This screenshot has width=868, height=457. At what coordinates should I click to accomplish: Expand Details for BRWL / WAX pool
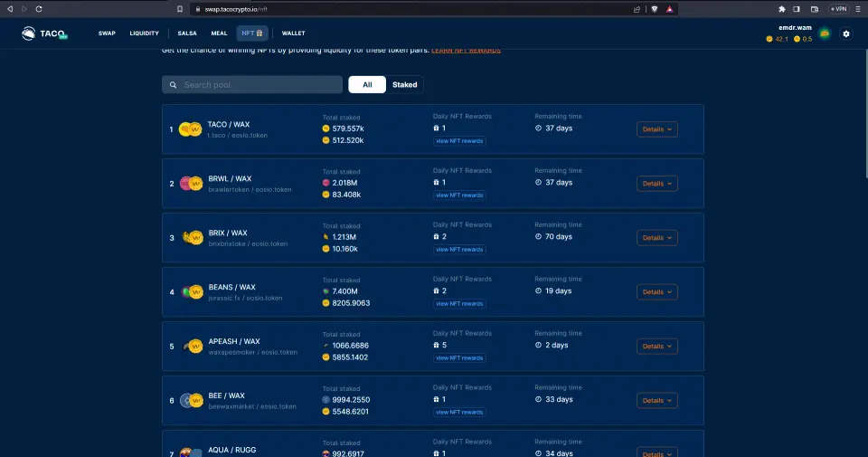tap(656, 184)
